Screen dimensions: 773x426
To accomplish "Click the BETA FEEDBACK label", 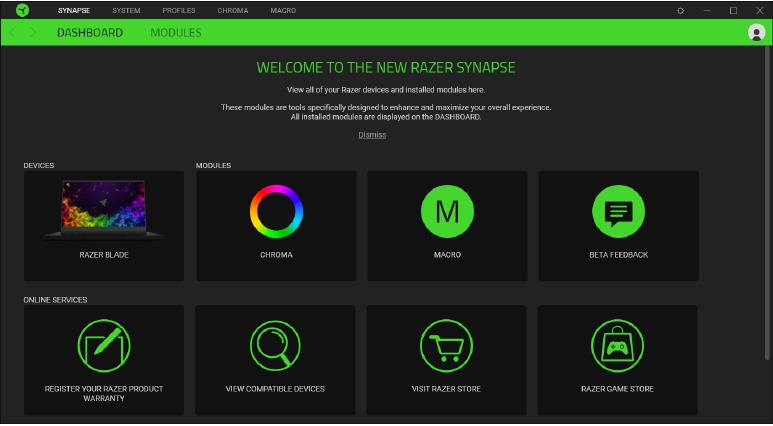I will [618, 255].
